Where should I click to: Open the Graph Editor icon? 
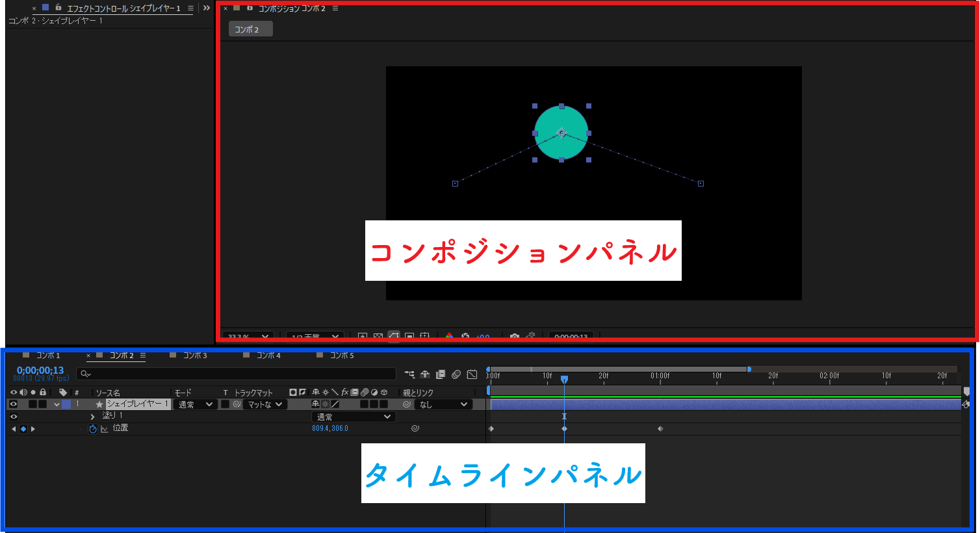coord(472,374)
